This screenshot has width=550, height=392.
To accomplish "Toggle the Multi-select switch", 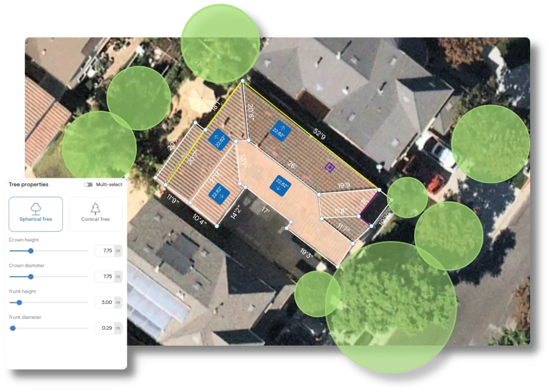I will (88, 185).
